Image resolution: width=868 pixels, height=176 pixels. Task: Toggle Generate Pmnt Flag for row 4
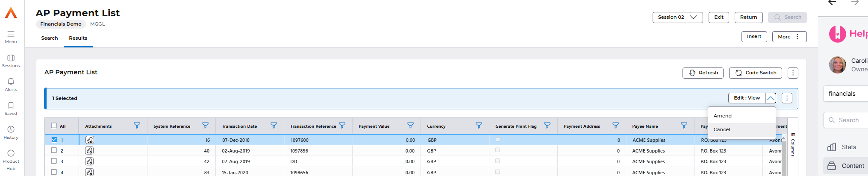click(x=497, y=171)
